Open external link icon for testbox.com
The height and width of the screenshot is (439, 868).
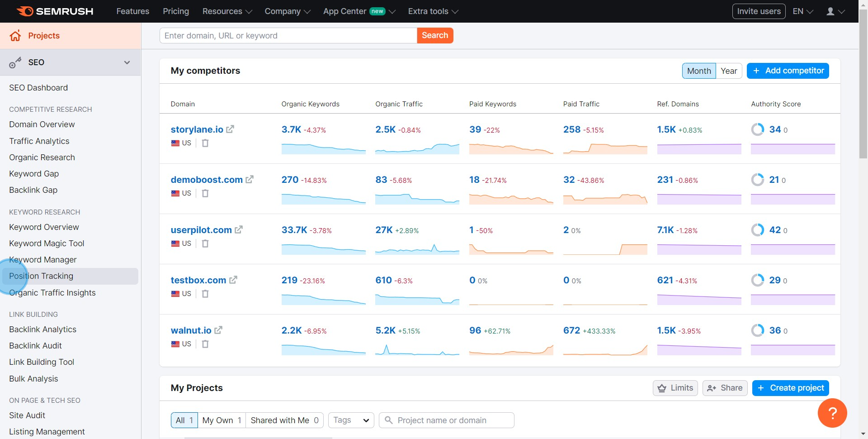point(233,280)
